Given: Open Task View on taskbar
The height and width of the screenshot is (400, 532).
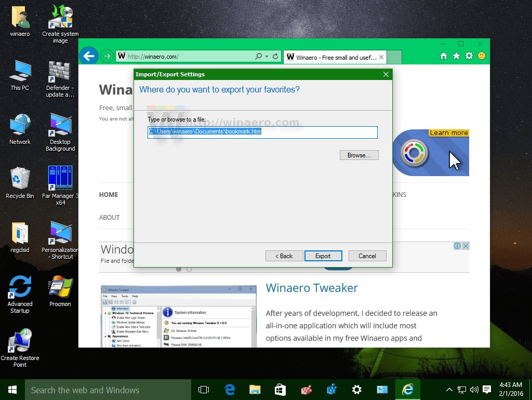Looking at the screenshot, I should 204,390.
